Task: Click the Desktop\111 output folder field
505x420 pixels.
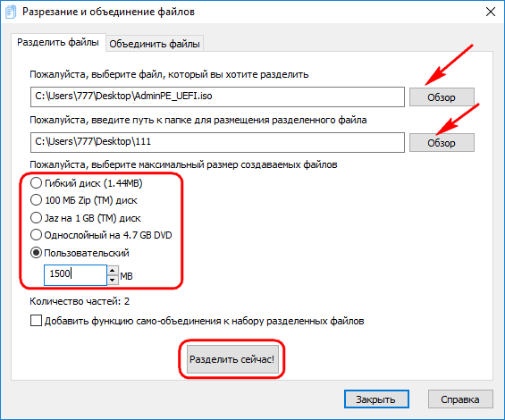Action: (x=217, y=142)
